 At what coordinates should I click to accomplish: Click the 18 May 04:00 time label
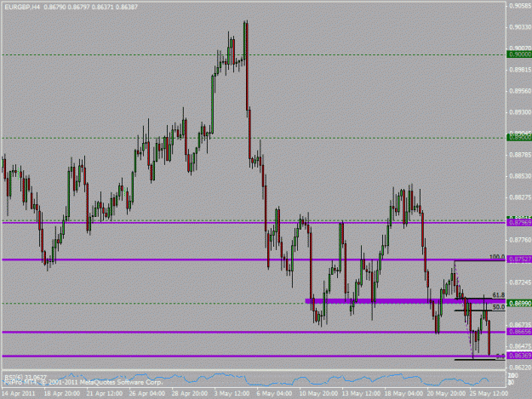pos(403,394)
